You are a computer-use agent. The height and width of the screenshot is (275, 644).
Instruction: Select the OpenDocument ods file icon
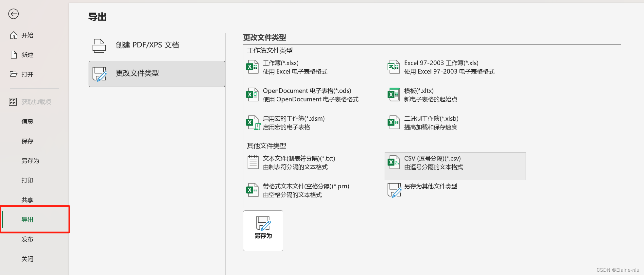click(x=252, y=95)
